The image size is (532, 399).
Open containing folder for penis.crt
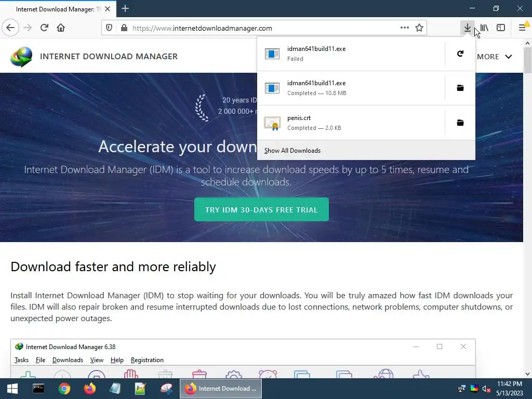460,123
